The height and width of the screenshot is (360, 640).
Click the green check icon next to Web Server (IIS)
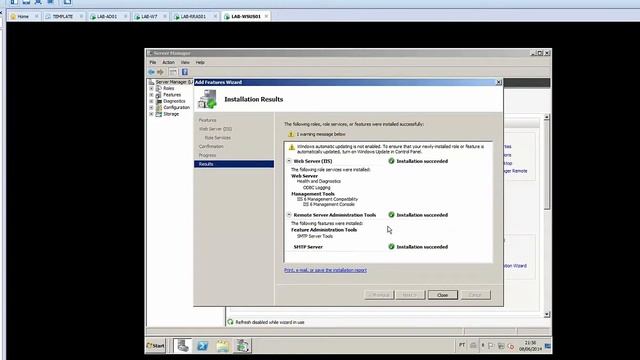(391, 161)
